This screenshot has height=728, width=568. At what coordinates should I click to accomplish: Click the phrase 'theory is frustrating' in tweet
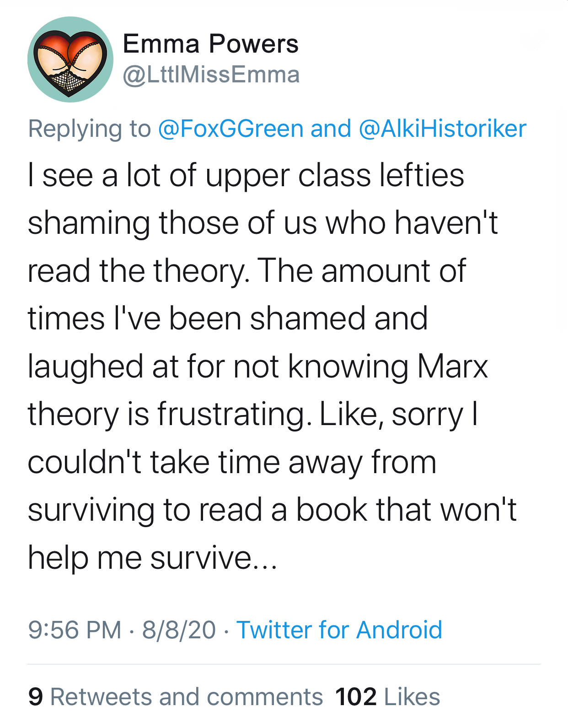[x=167, y=415]
